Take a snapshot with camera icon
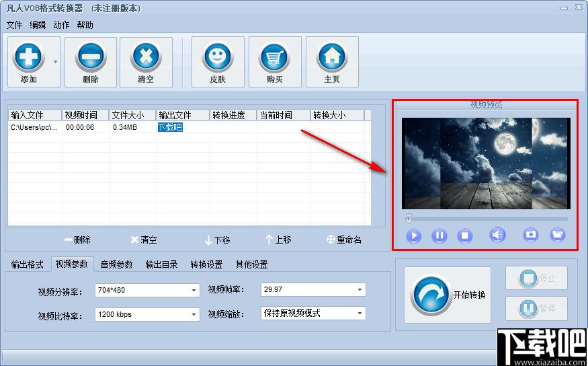 531,235
